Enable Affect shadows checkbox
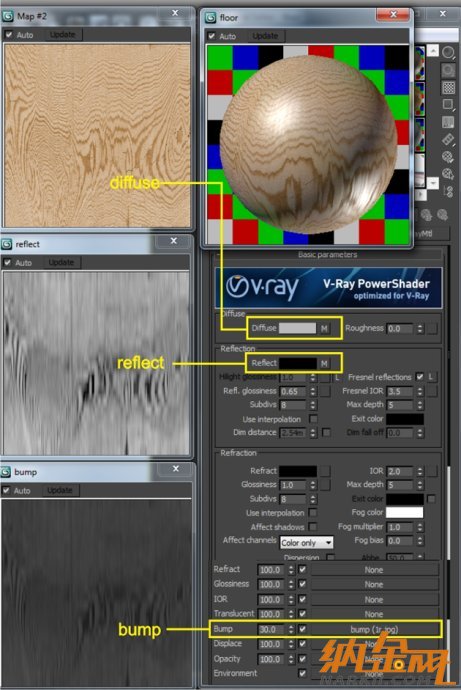The height and width of the screenshot is (690, 461). click(313, 526)
